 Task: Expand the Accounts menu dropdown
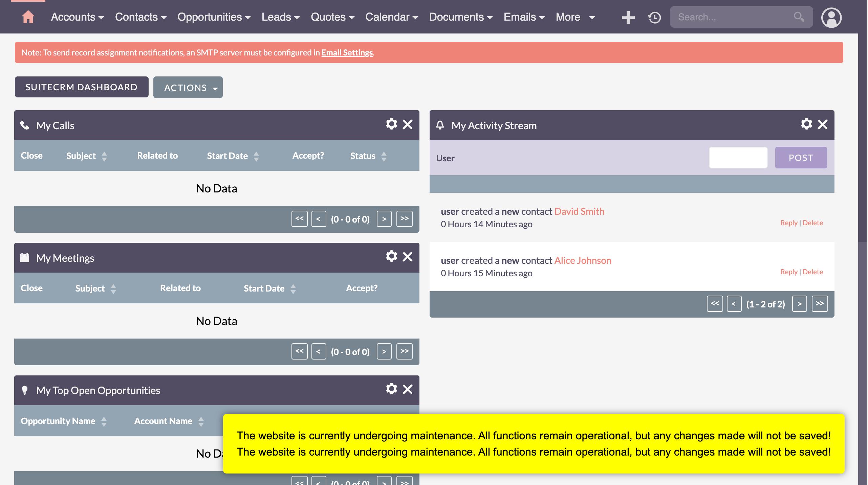pyautogui.click(x=77, y=17)
